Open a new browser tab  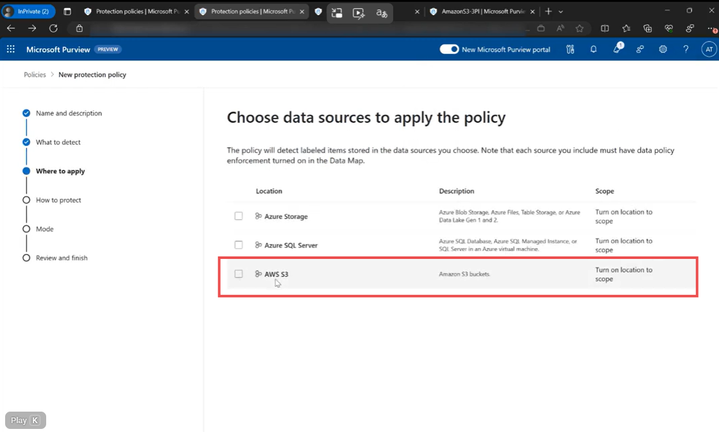(548, 11)
